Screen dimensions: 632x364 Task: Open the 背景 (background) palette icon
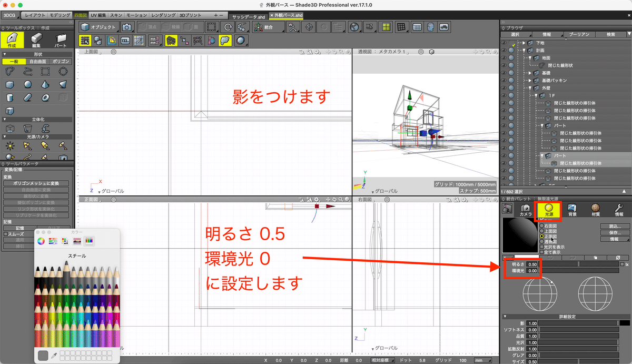coord(572,211)
